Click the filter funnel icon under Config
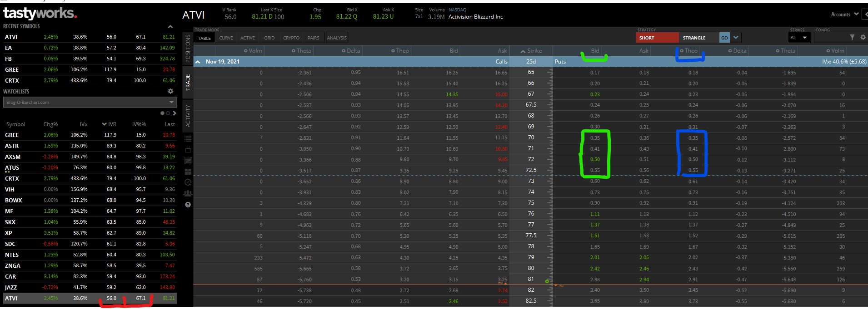Image resolution: width=868 pixels, height=309 pixels. point(852,38)
